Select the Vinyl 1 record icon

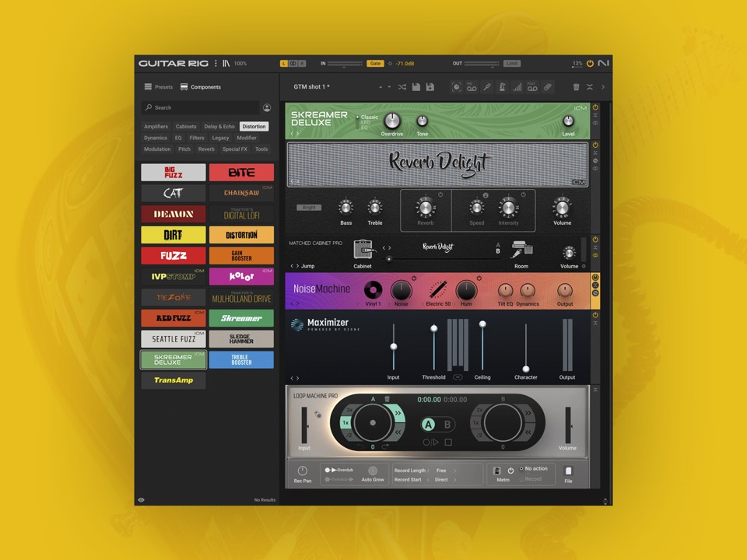[373, 289]
